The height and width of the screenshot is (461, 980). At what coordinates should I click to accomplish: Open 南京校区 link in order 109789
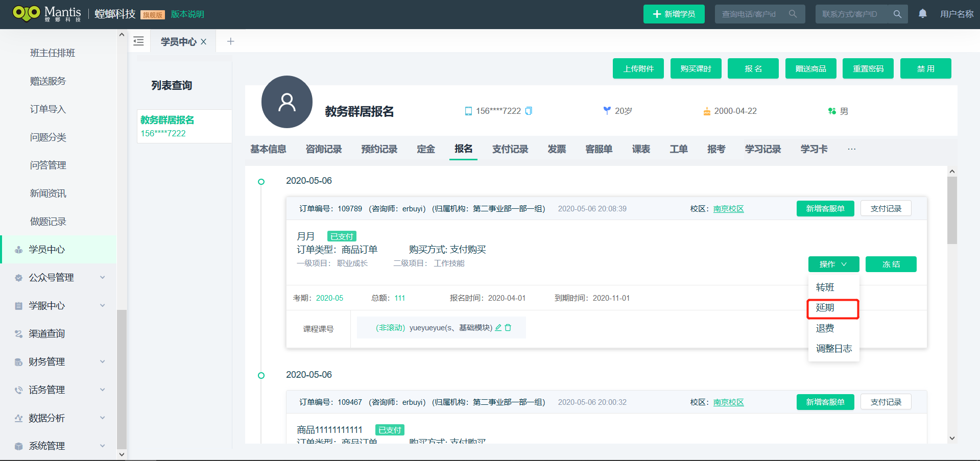(729, 209)
